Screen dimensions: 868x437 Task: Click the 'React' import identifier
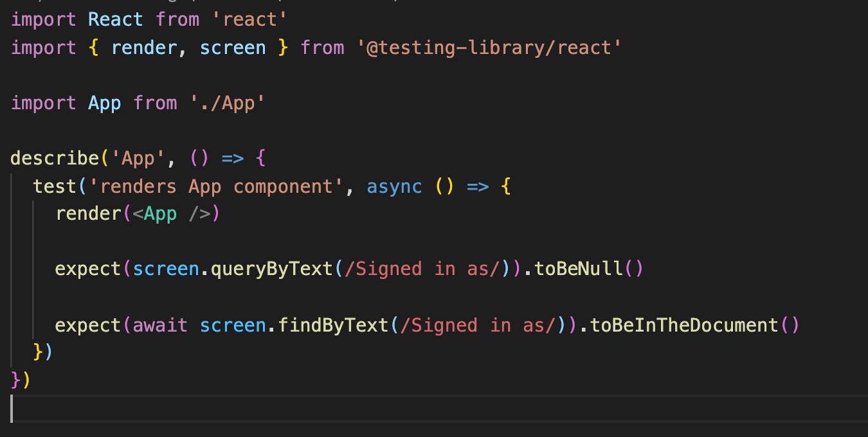click(114, 19)
